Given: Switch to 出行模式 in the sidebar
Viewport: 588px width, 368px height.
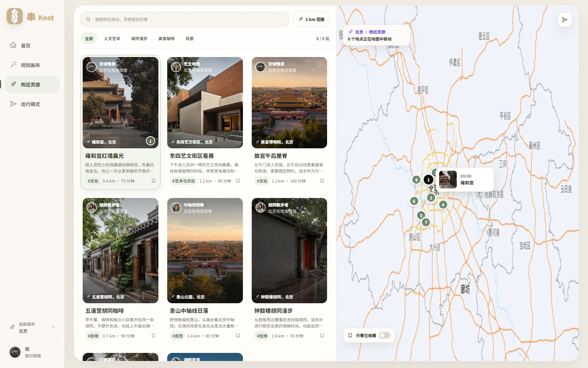Looking at the screenshot, I should point(32,104).
